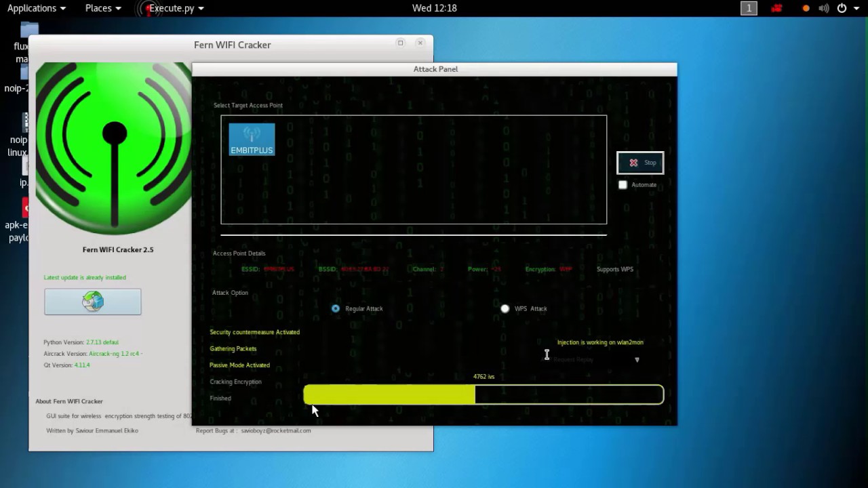This screenshot has height=488, width=868.
Task: Click the bug report email address
Action: [275, 430]
